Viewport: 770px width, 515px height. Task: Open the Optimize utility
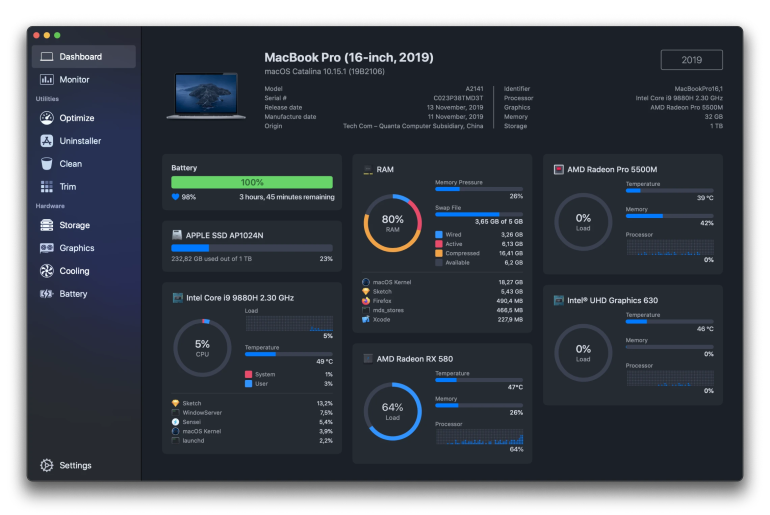(84, 118)
